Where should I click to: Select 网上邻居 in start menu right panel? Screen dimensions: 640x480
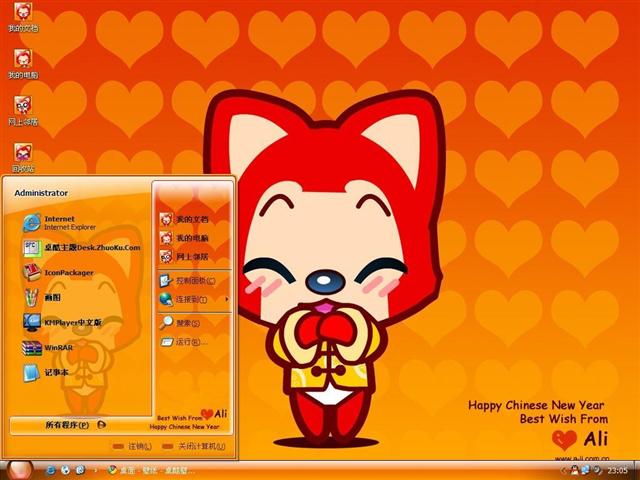point(184,257)
